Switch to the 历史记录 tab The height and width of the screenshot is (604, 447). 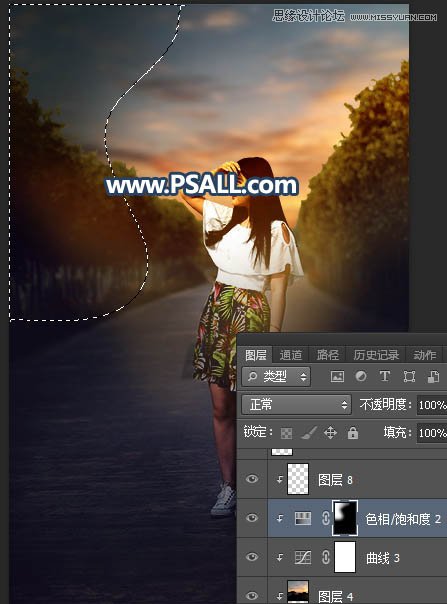coord(376,355)
